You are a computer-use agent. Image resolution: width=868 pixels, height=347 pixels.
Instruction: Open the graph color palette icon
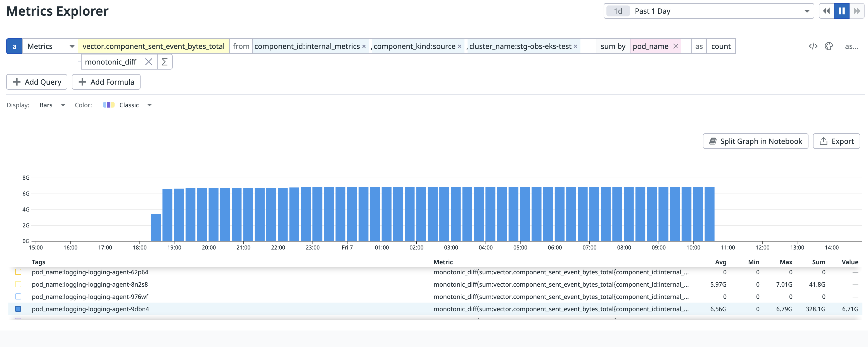click(829, 46)
